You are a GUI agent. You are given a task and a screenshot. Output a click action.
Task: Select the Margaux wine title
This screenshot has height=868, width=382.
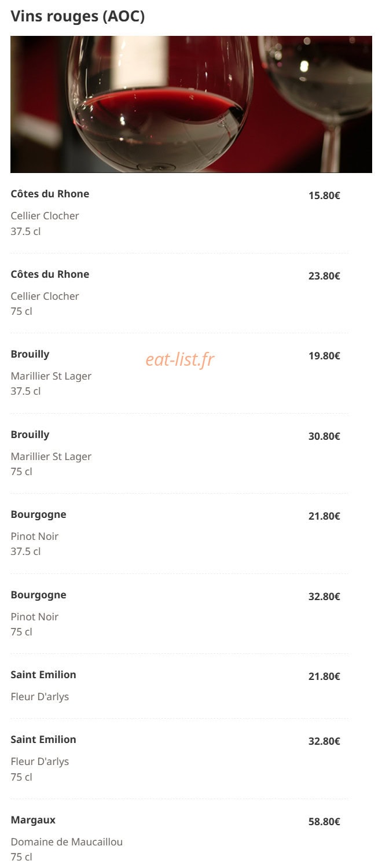[x=33, y=820]
